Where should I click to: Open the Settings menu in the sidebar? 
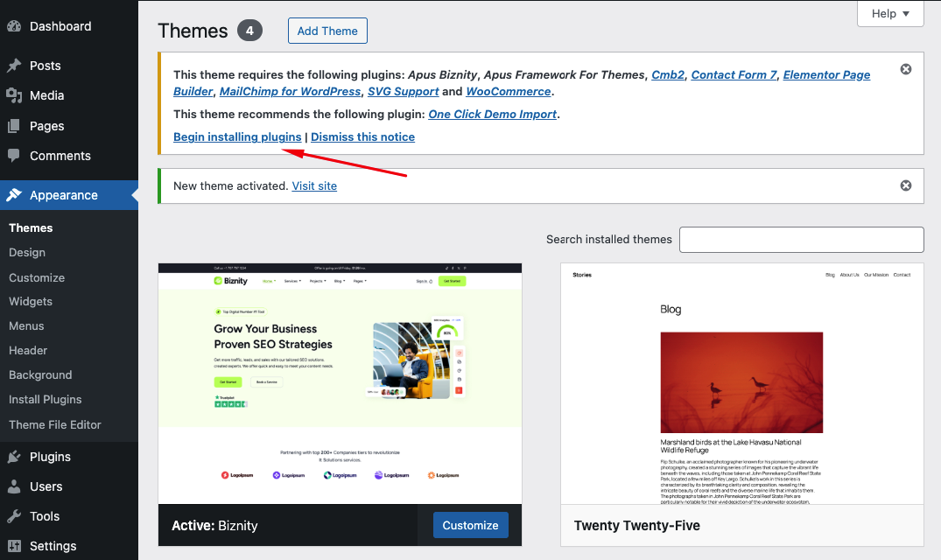[x=53, y=546]
